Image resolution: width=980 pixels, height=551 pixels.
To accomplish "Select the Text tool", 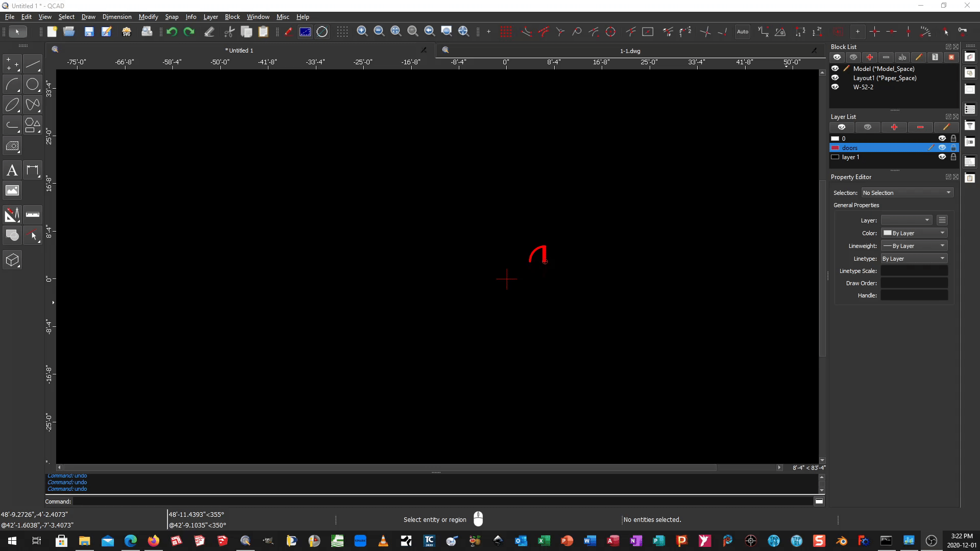I will 12,170.
